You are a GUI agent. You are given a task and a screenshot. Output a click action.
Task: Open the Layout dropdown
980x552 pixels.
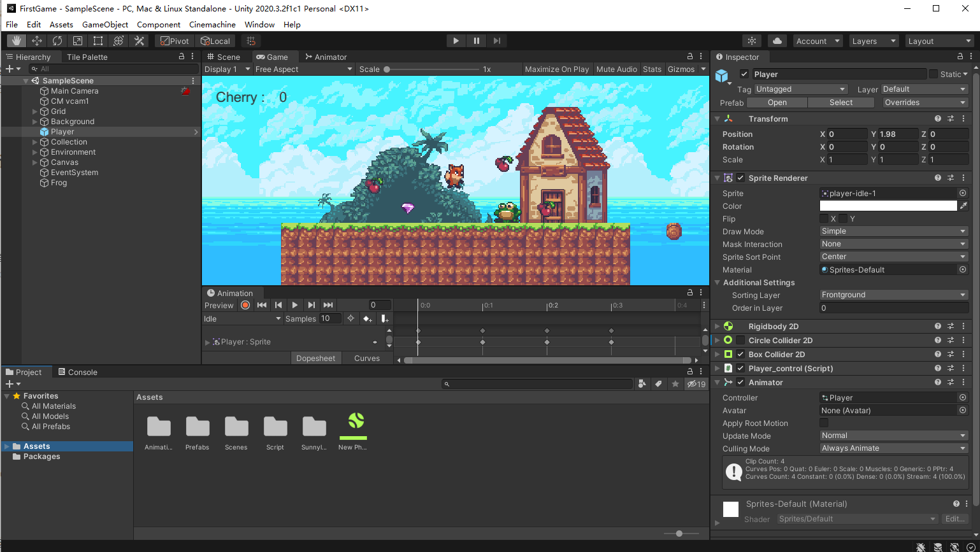click(940, 41)
